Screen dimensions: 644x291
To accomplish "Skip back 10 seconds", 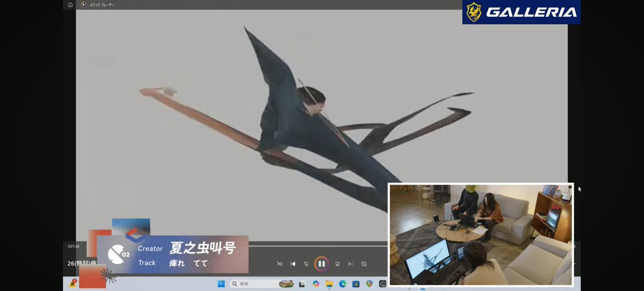I will 306,264.
